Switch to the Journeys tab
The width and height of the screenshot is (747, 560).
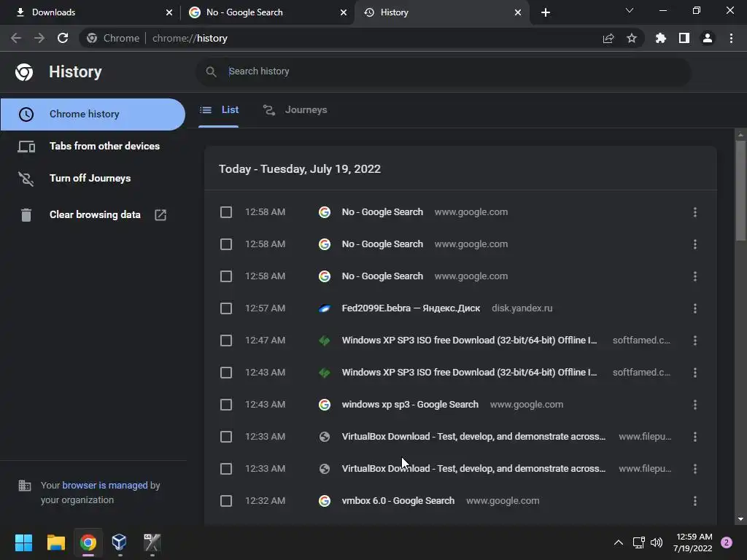pos(295,110)
